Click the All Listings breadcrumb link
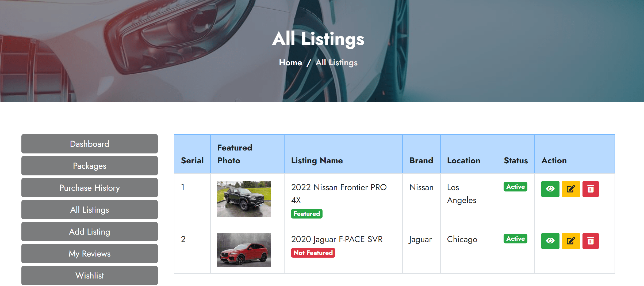The image size is (644, 286). (336, 62)
